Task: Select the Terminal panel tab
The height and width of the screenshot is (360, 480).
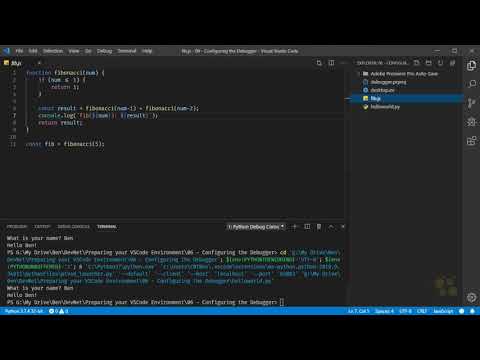Action: click(107, 227)
